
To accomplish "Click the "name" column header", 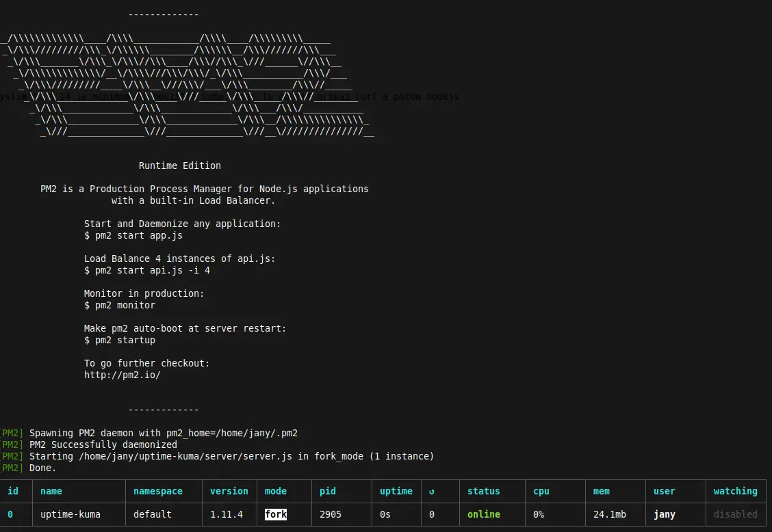I will point(51,491).
